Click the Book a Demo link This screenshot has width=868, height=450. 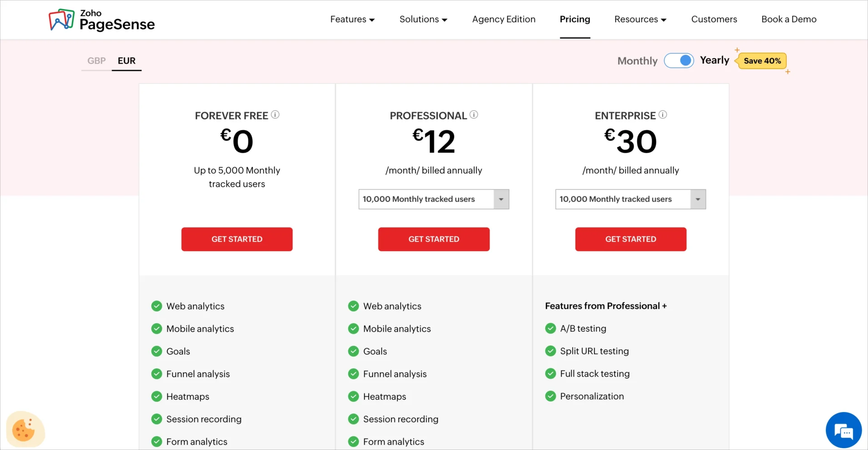click(x=789, y=19)
